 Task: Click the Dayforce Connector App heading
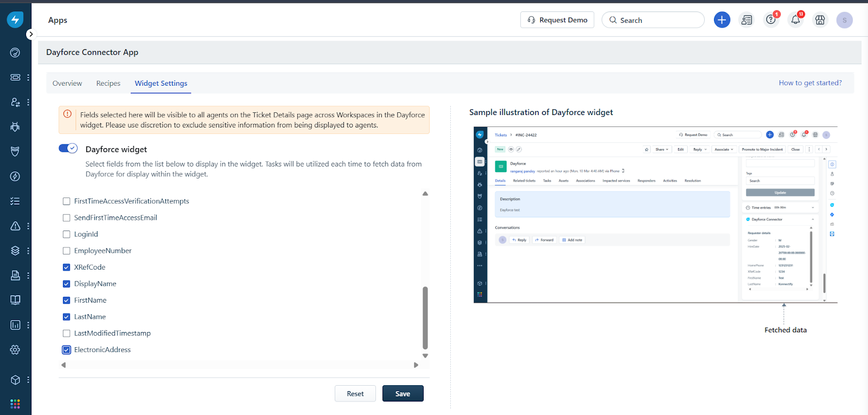point(92,52)
